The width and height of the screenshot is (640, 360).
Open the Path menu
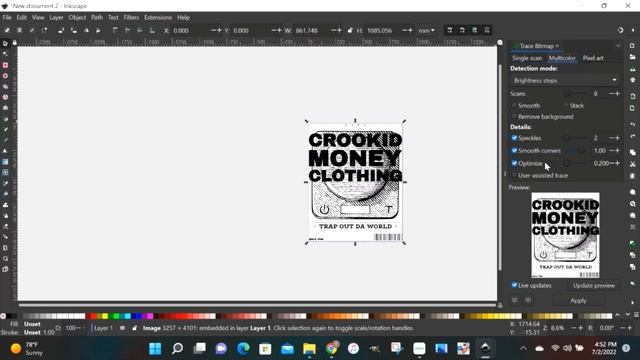pos(97,18)
